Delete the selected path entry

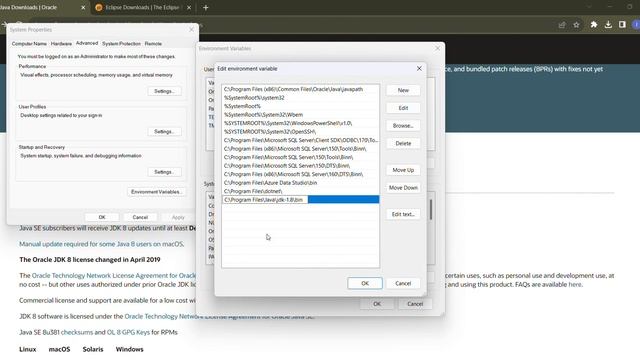click(x=403, y=143)
